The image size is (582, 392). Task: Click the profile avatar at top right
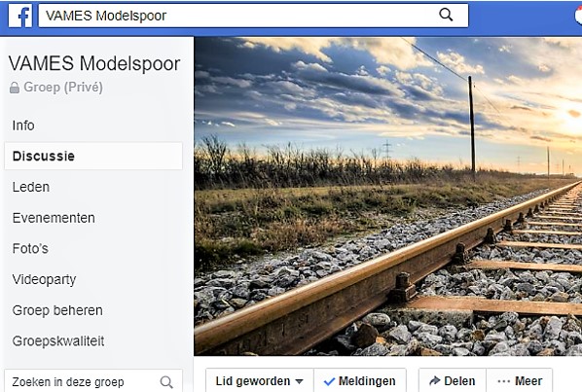[578, 16]
